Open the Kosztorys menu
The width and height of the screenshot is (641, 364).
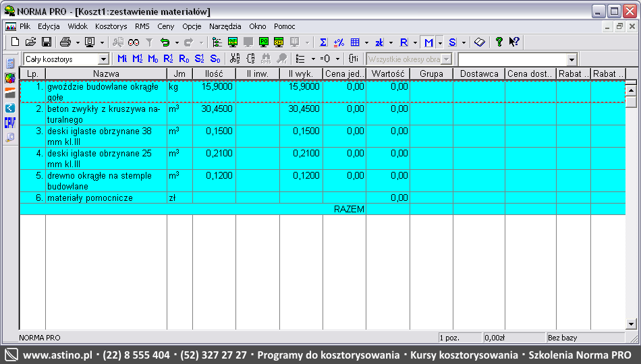(x=111, y=26)
